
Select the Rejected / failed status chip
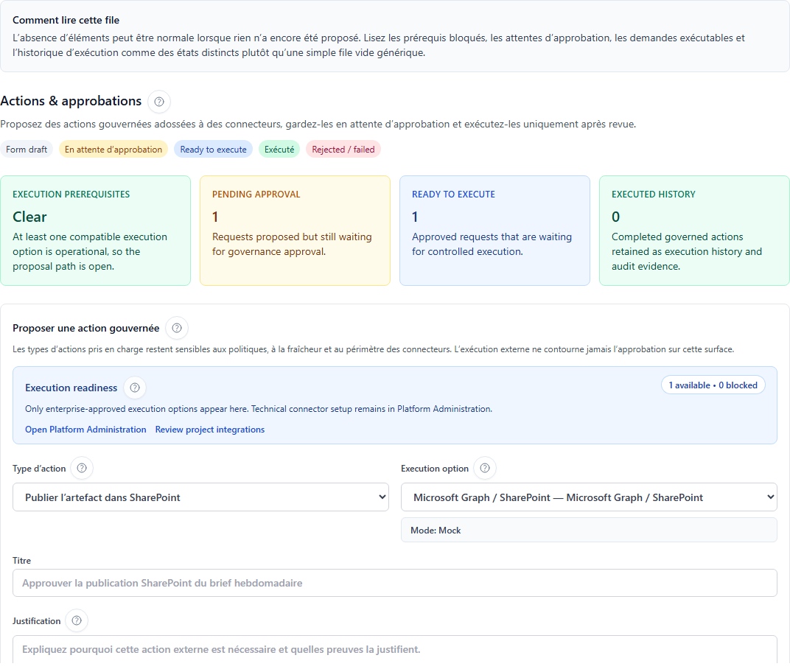(343, 149)
